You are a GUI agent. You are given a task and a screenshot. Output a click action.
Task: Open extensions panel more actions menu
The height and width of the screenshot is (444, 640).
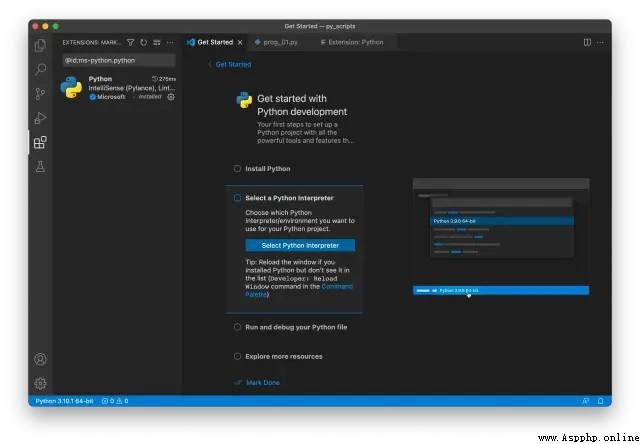[x=170, y=42]
